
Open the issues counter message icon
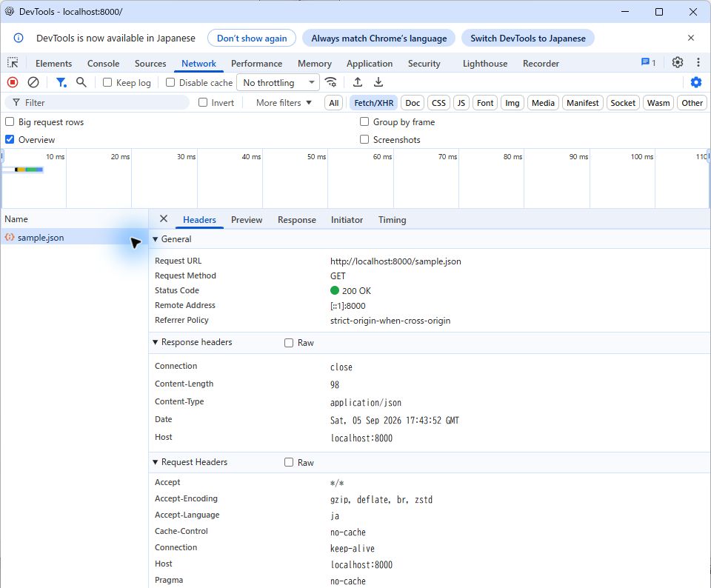(648, 62)
